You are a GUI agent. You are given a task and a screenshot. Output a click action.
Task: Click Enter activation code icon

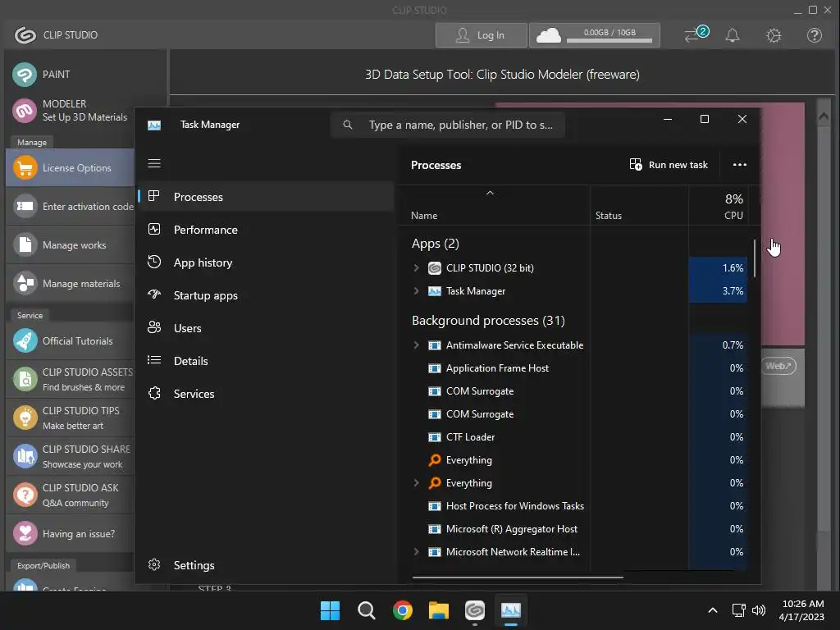click(25, 206)
